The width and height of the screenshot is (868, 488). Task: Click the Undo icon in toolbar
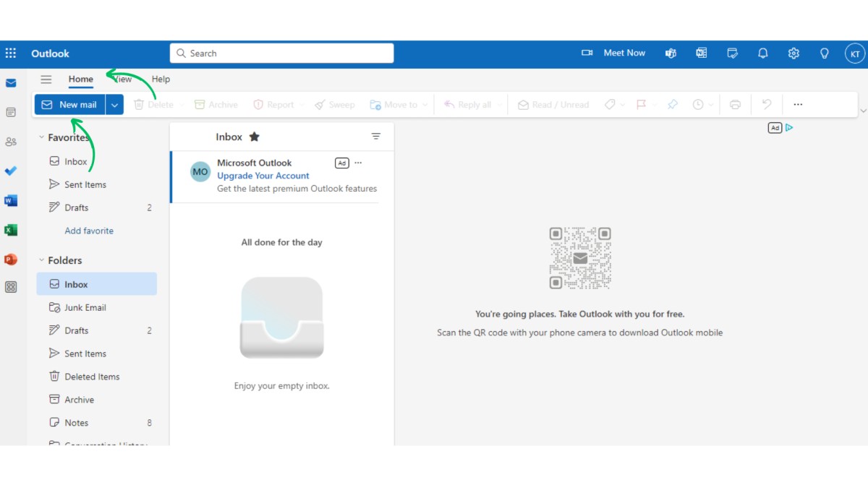tap(767, 105)
